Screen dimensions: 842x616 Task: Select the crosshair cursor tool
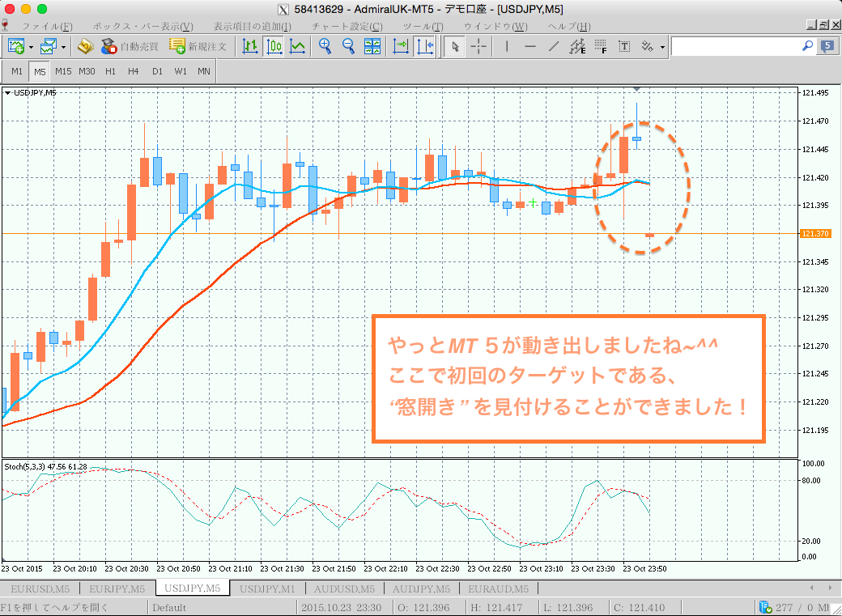(x=478, y=46)
